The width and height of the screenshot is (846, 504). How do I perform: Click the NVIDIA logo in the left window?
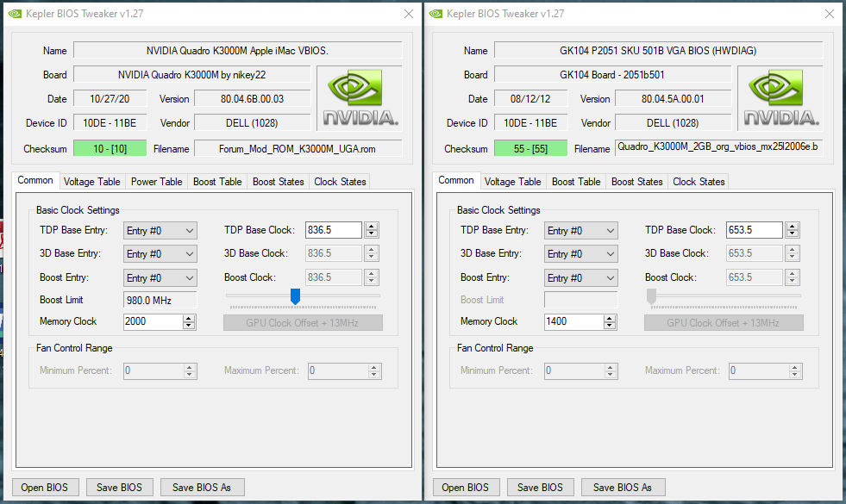click(x=360, y=98)
